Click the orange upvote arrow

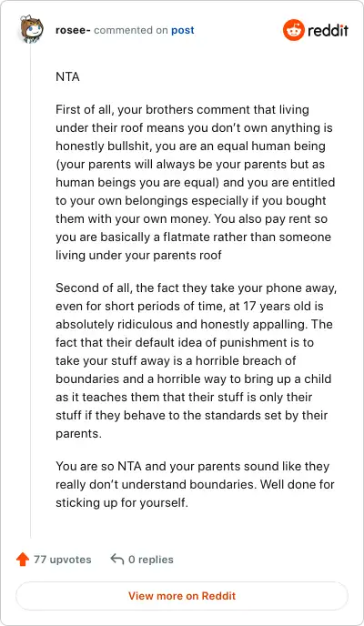coord(23,560)
